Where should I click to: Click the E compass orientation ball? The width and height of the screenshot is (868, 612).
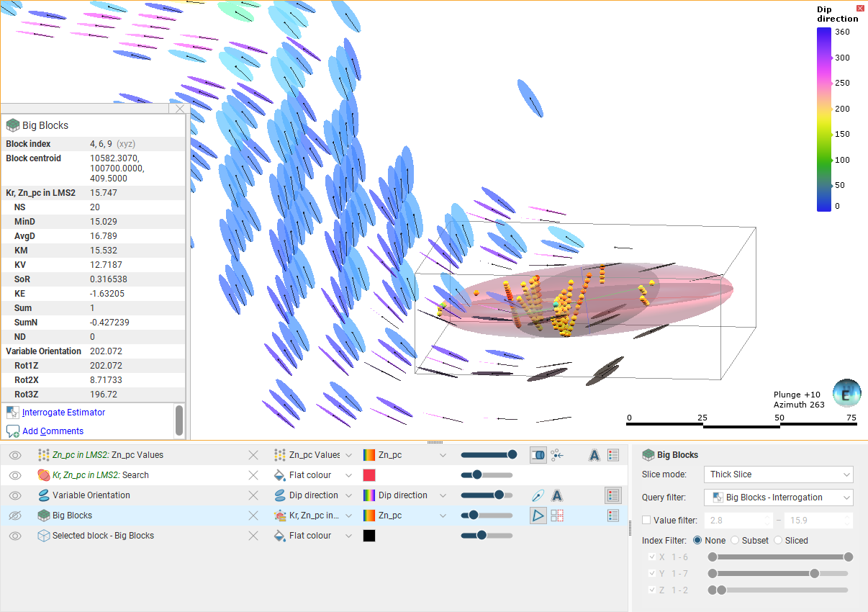(x=846, y=393)
